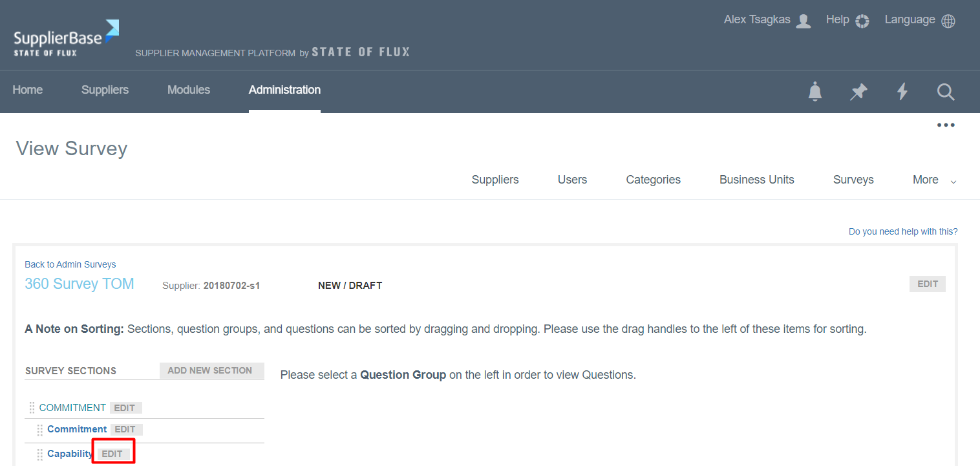Select the Commitment question group
980x466 pixels.
77,429
